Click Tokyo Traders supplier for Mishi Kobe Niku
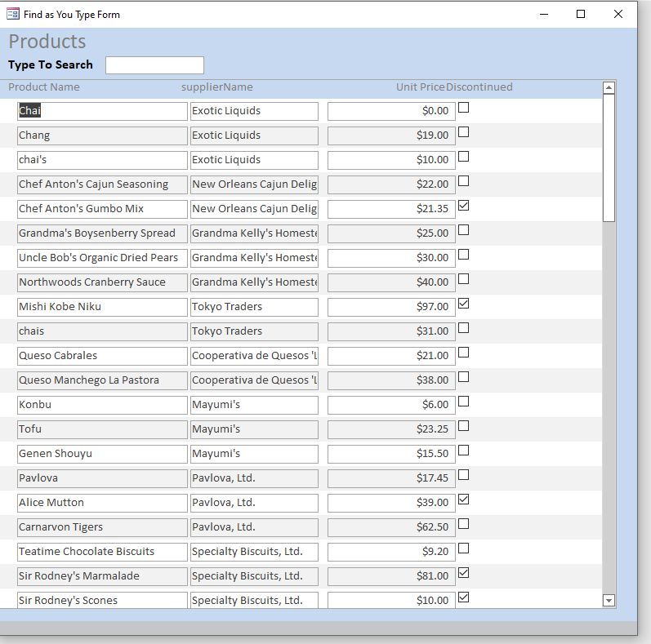The image size is (651, 644). pos(254,307)
